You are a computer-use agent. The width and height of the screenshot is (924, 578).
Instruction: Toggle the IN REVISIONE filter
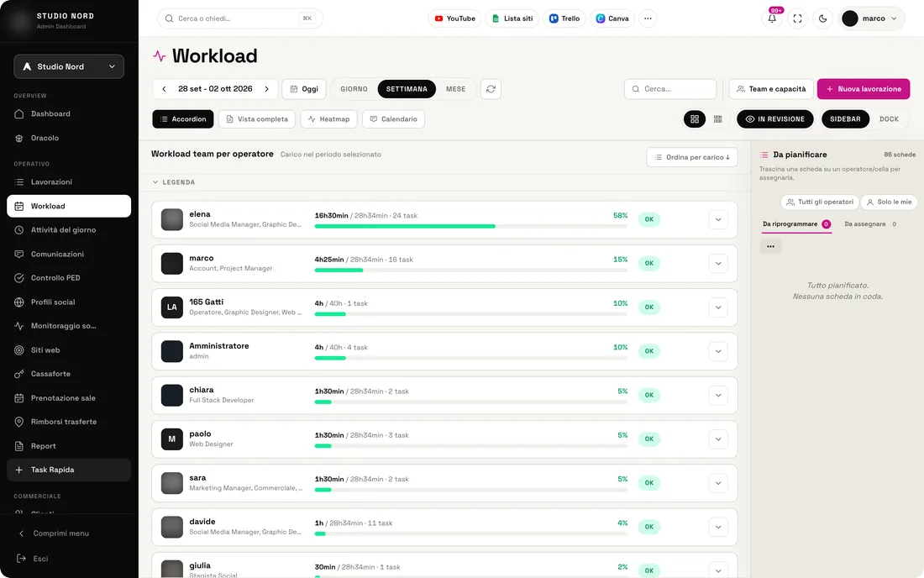pos(775,119)
